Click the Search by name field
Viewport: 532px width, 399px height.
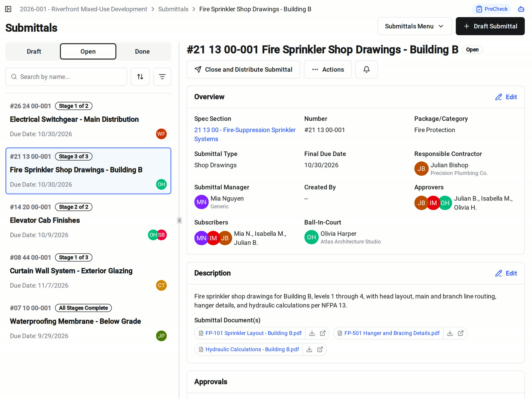[66, 77]
